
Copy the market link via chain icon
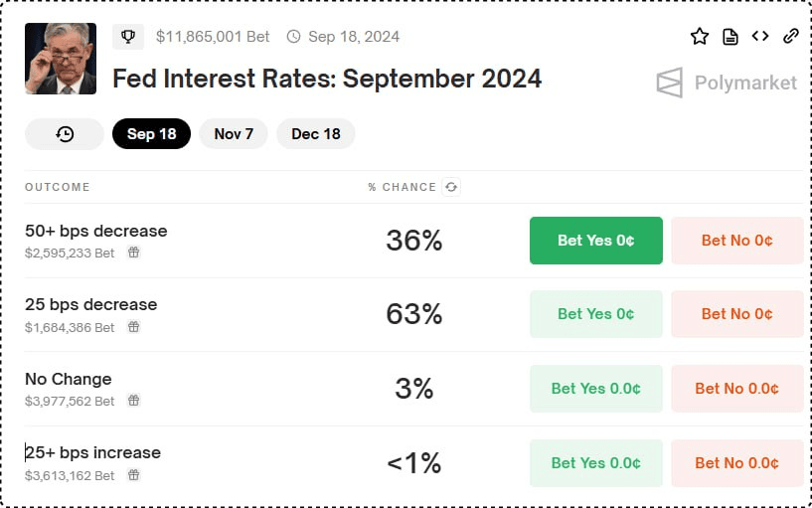(x=791, y=36)
